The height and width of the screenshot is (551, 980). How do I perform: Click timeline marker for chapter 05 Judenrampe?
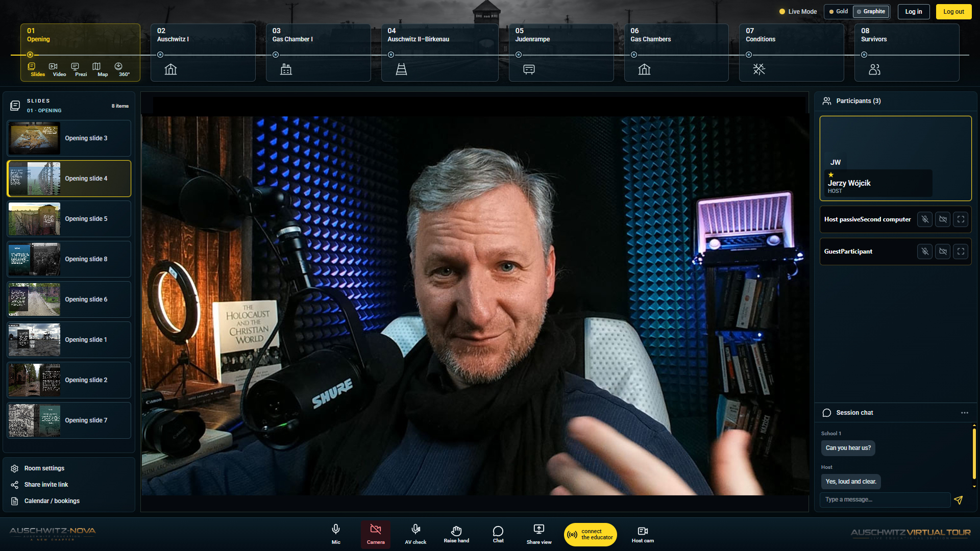[519, 55]
